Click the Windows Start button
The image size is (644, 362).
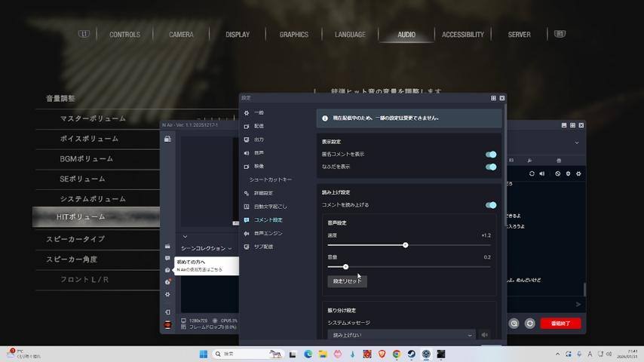(x=204, y=354)
